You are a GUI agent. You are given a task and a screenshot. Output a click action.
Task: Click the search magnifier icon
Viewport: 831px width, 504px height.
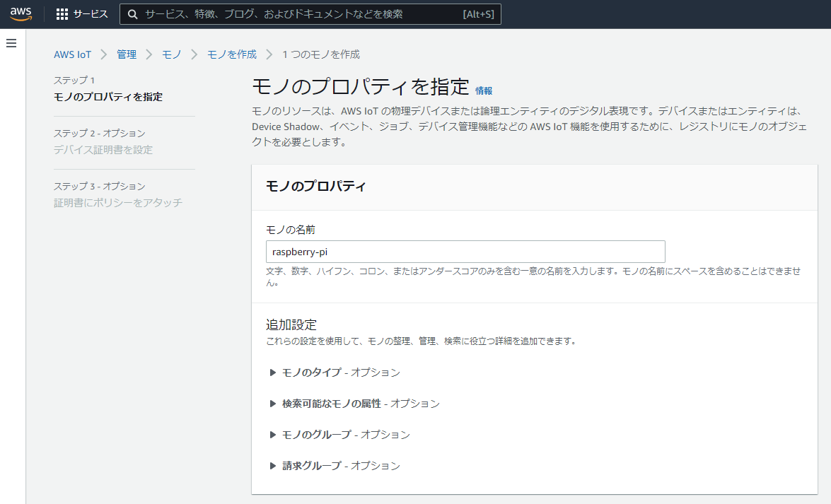(133, 13)
